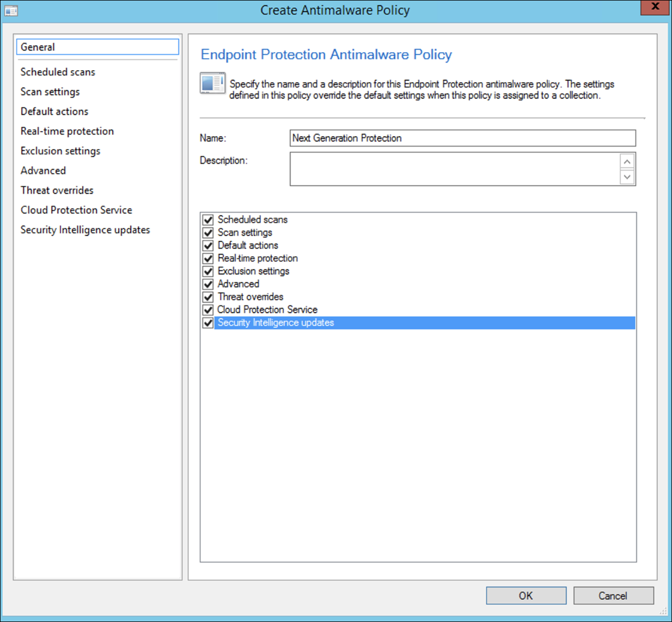Click the Name field with Next Generation Protection
672x622 pixels.
click(x=463, y=138)
